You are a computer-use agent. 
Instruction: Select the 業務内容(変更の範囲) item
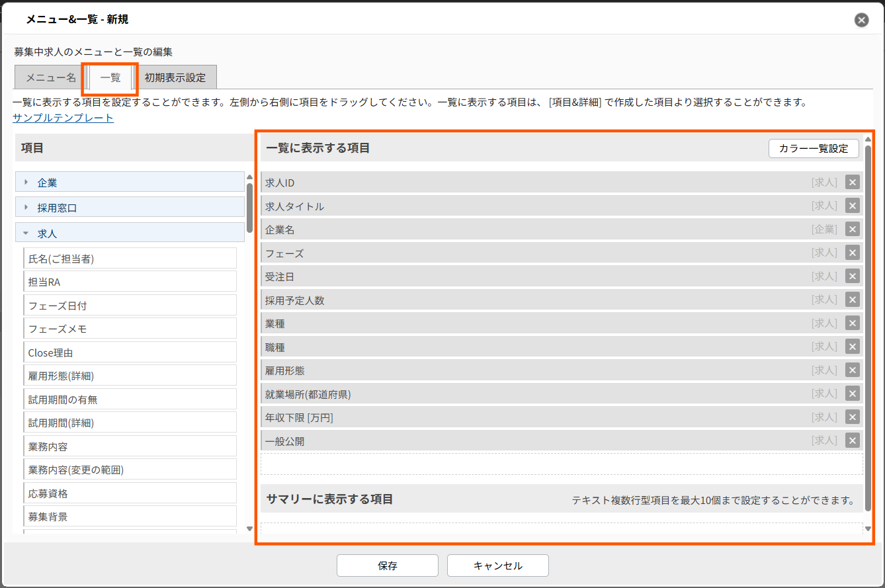[x=130, y=470]
